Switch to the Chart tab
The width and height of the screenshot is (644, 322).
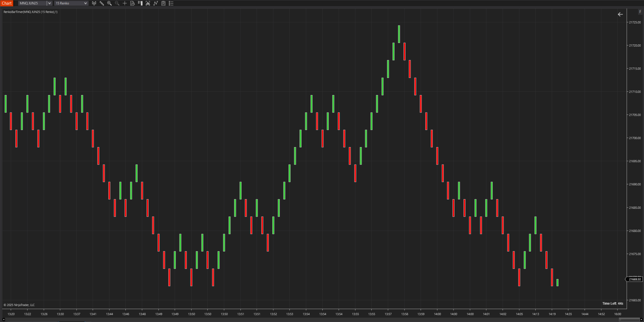tap(7, 3)
